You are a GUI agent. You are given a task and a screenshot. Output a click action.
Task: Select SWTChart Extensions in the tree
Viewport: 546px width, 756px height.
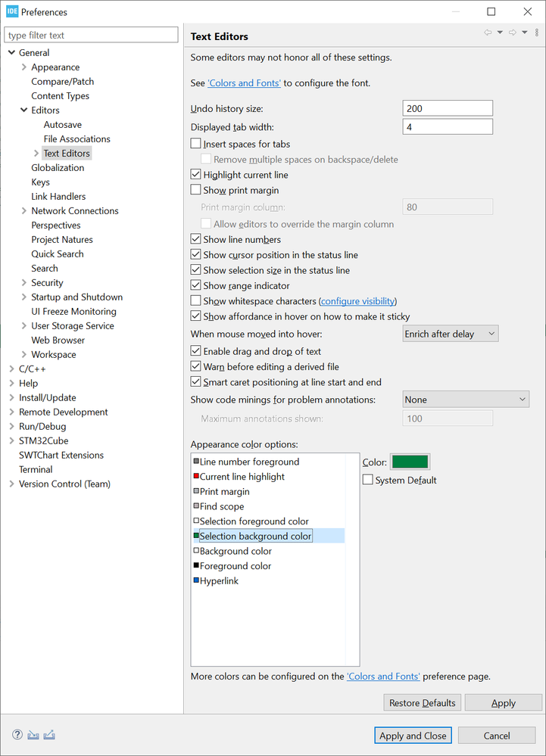(61, 455)
